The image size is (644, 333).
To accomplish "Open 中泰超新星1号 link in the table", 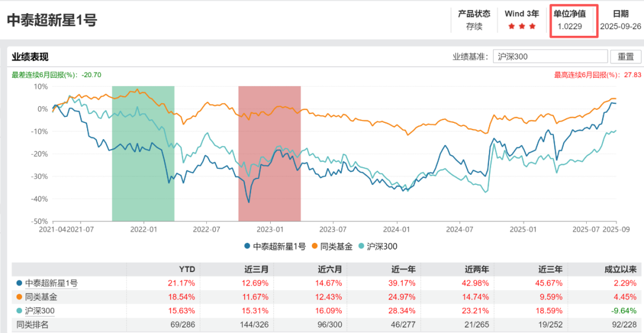I will pos(51,283).
